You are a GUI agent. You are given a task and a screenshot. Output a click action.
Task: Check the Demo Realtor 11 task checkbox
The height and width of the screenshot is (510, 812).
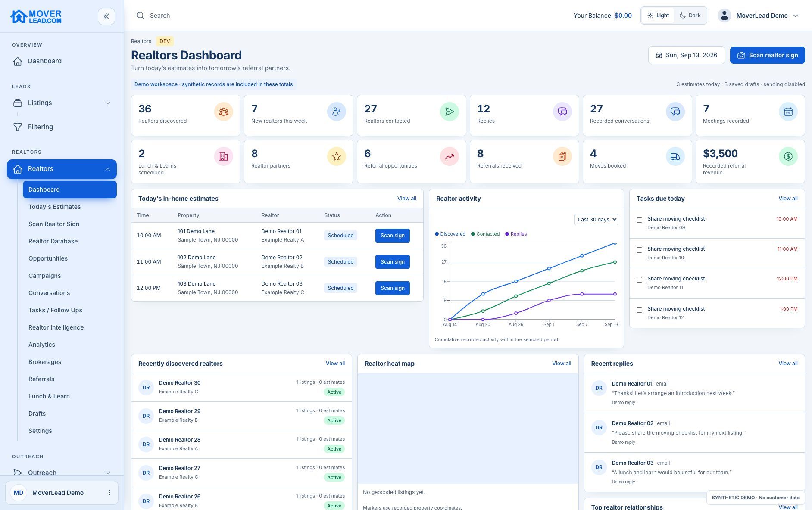(640, 280)
